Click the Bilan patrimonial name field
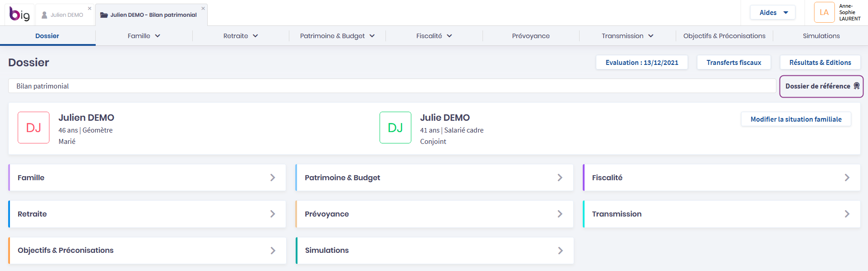The image size is (868, 271). tap(392, 86)
